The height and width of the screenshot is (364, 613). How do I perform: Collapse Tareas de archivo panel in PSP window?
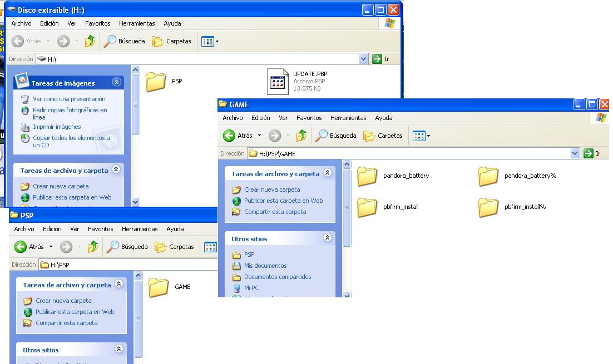pyautogui.click(x=119, y=284)
